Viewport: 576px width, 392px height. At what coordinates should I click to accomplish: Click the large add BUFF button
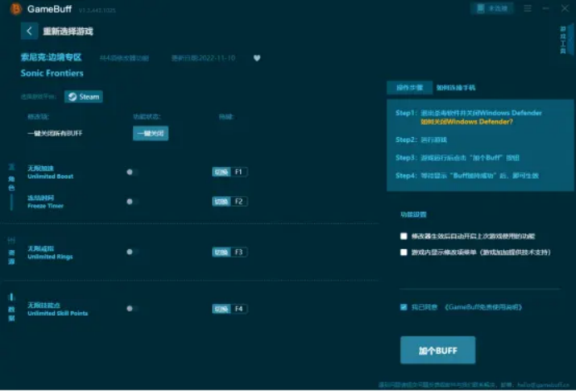pos(438,350)
